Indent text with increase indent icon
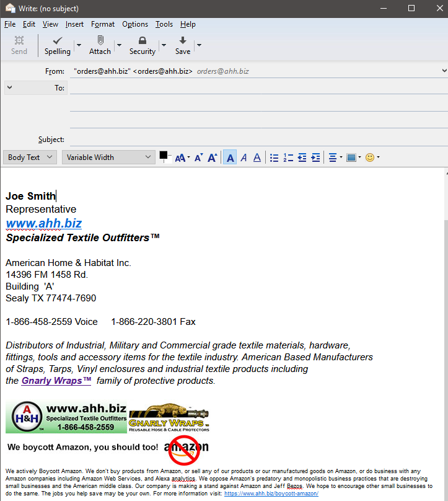The image size is (448, 501). tap(315, 157)
